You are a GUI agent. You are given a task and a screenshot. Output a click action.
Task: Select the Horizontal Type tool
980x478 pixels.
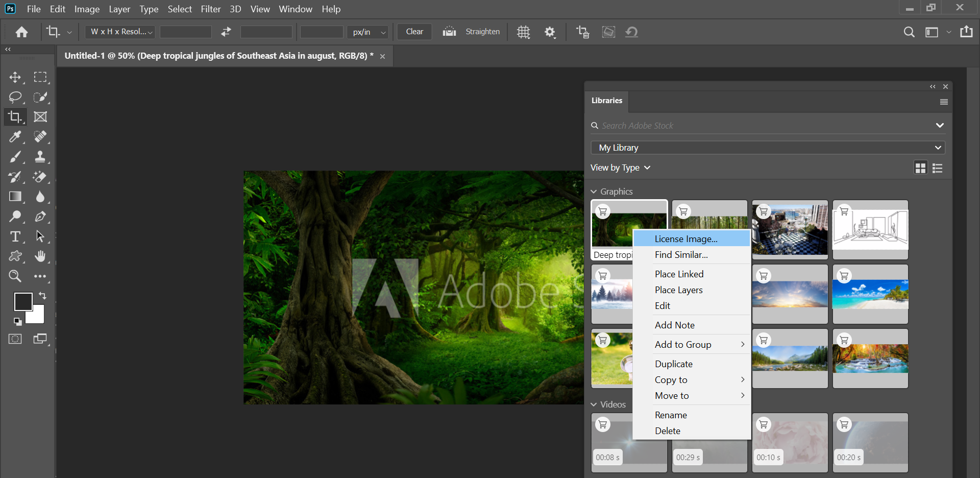tap(15, 236)
